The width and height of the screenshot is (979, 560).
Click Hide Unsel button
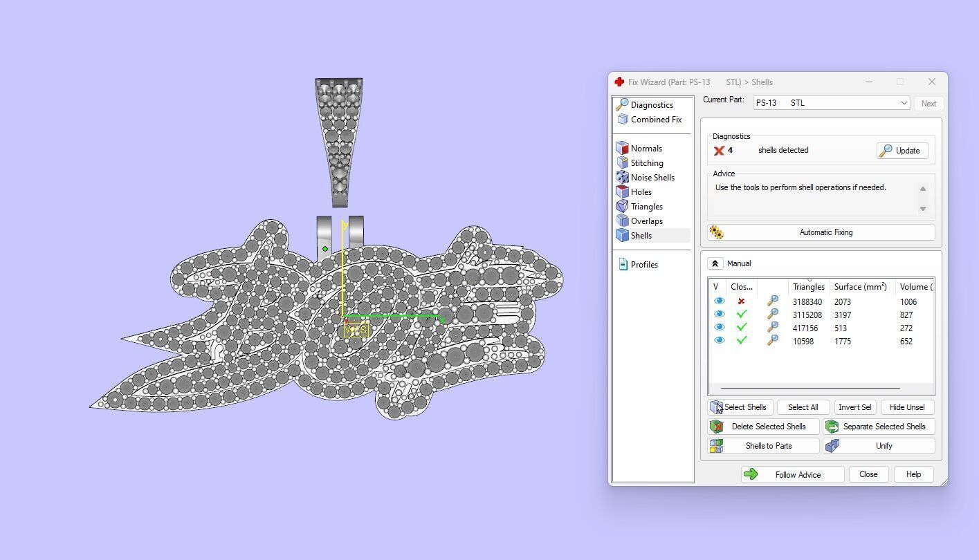pyautogui.click(x=907, y=407)
